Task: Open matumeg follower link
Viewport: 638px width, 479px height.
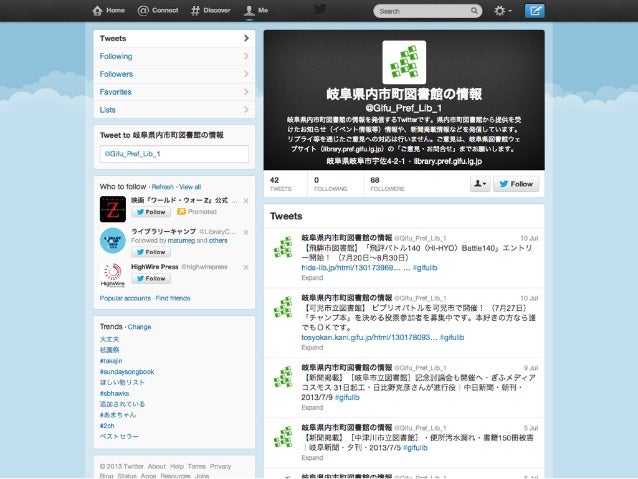Action: [x=181, y=241]
